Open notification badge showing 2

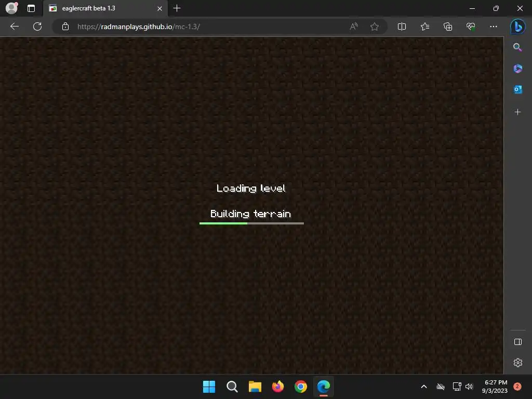tap(517, 386)
